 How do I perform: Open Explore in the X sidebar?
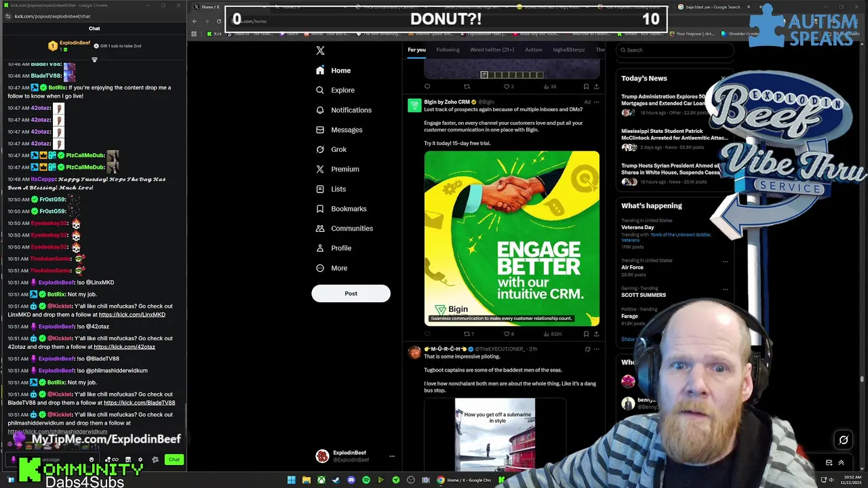pyautogui.click(x=335, y=90)
